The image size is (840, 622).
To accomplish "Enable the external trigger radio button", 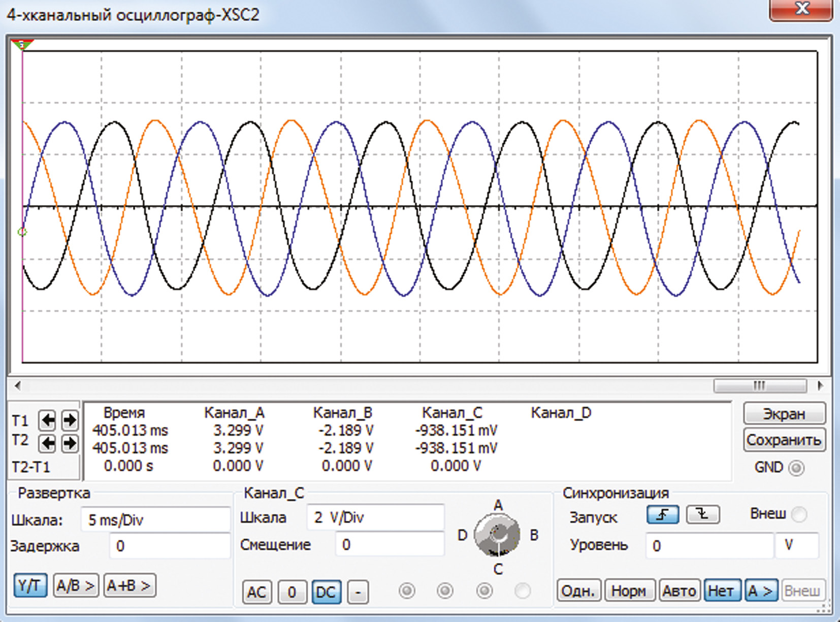I will pyautogui.click(x=799, y=515).
